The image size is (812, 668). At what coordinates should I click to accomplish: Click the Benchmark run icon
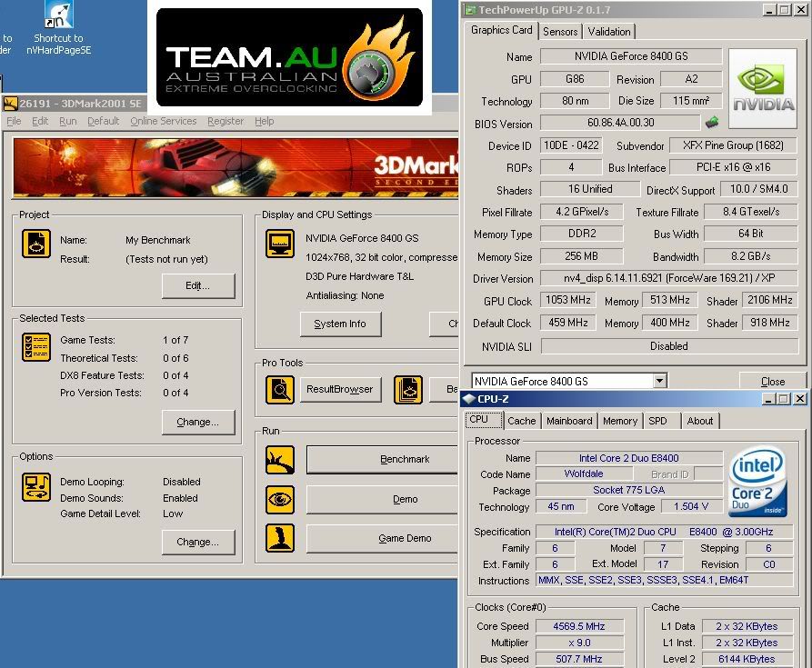click(280, 460)
